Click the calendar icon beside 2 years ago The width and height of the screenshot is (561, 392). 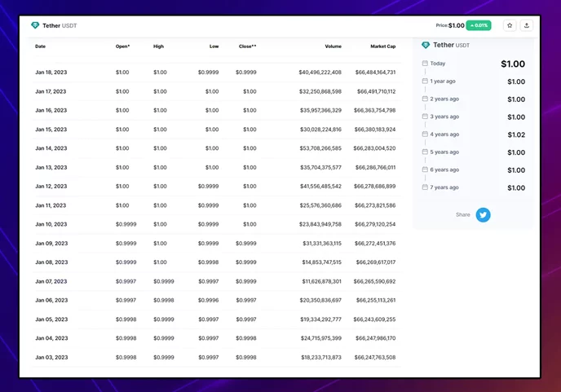pos(425,99)
